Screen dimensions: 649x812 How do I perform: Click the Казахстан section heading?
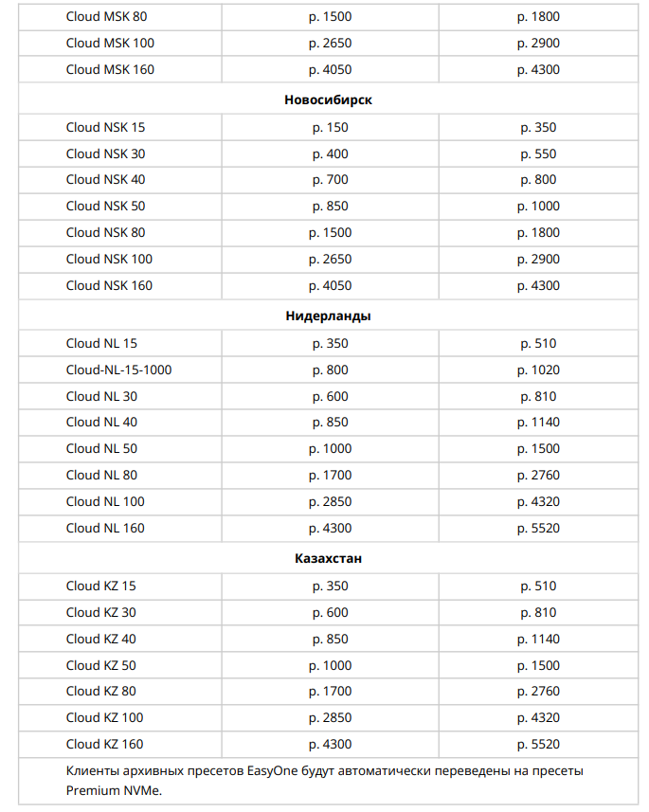[328, 558]
